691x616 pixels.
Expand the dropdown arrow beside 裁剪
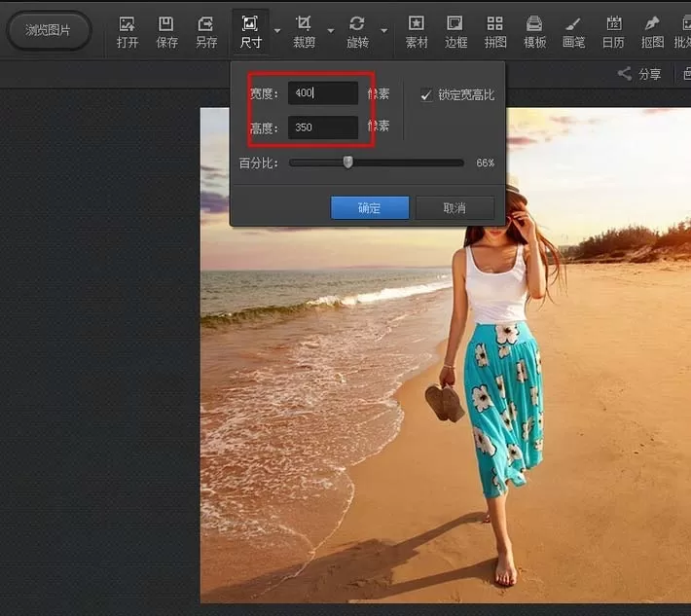(331, 31)
